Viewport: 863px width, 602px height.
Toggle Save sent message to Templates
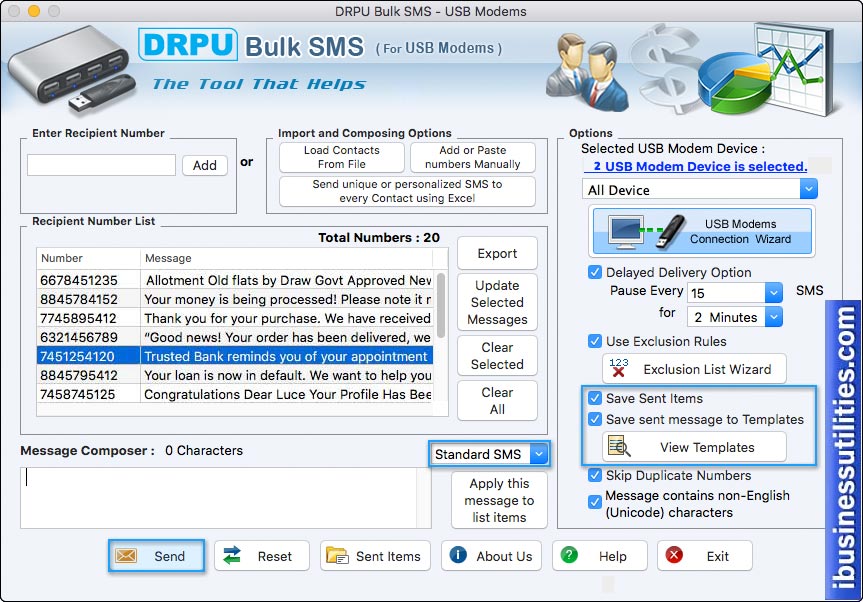point(594,419)
